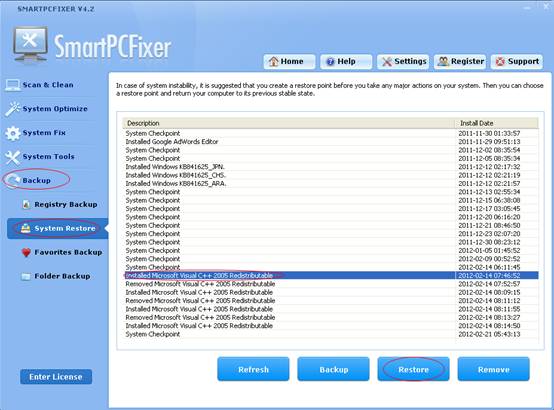
Task: Select Installed Windows KB841625_CHS row
Action: coord(331,175)
